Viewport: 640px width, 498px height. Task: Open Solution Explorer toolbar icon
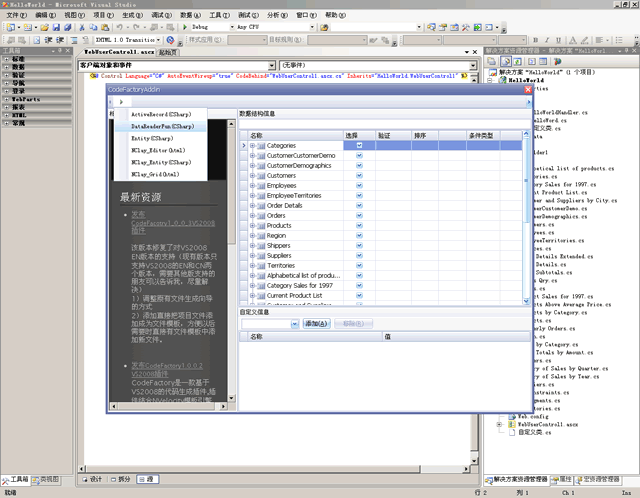point(431,27)
